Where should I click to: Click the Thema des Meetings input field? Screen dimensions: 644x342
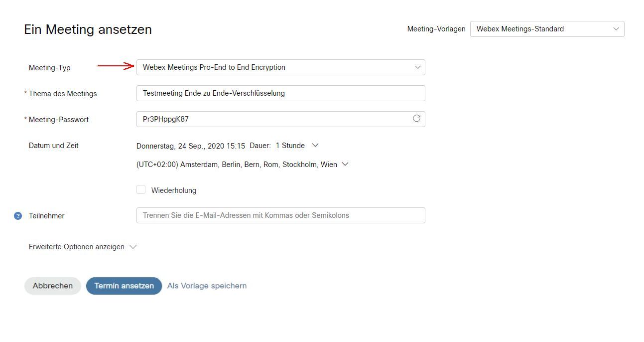(x=280, y=93)
